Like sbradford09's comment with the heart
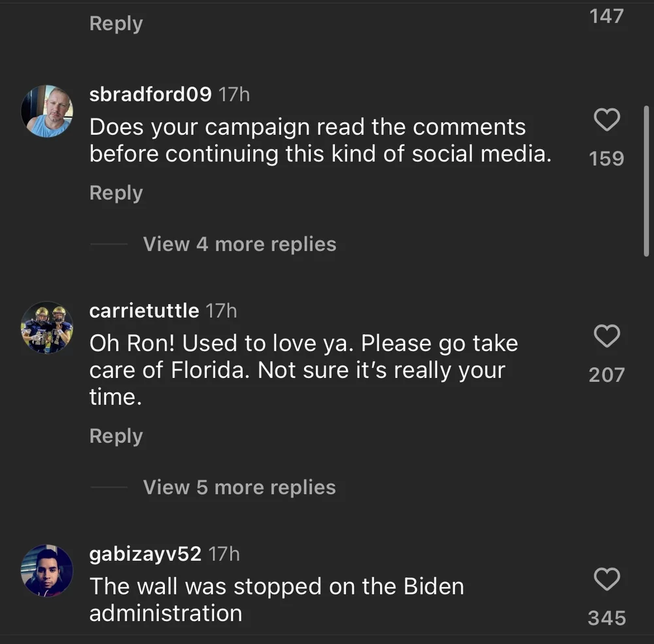Viewport: 654px width, 644px height. coord(606,120)
